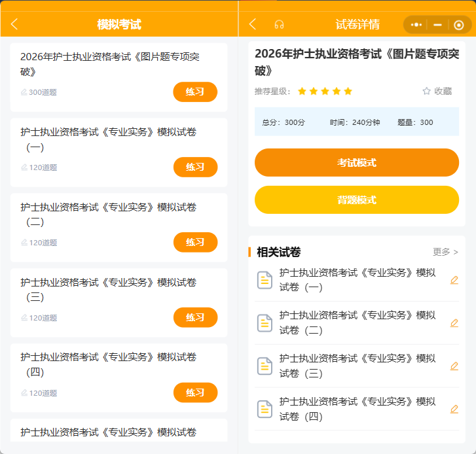Click pencil icon for 模拟试卷（四）
Image resolution: width=476 pixels, height=454 pixels.
[x=454, y=409]
